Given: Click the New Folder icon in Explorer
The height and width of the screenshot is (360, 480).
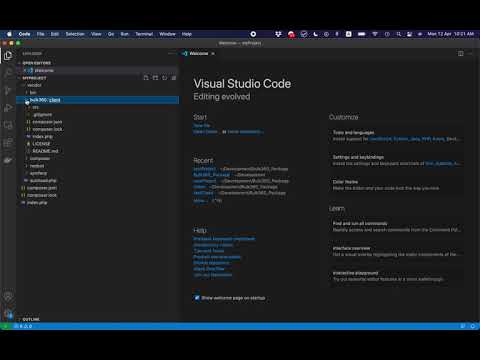Looking at the screenshot, I should pyautogui.click(x=155, y=78).
